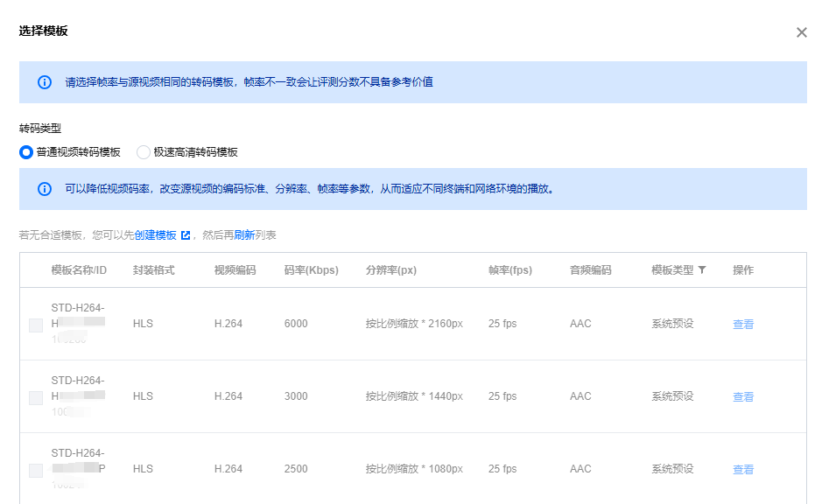Open the external link icon after 创建模板

coord(186,235)
